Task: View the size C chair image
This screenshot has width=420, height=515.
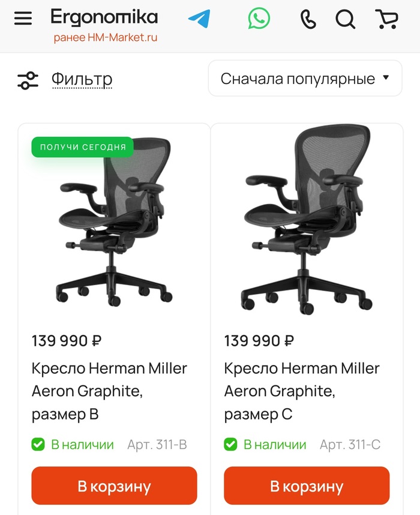Action: pyautogui.click(x=307, y=222)
